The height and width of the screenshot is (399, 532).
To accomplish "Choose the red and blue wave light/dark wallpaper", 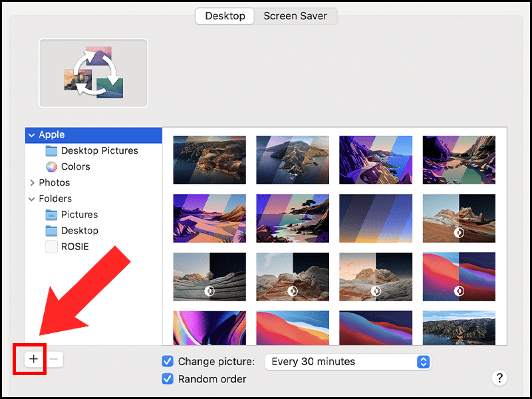I will (459, 277).
